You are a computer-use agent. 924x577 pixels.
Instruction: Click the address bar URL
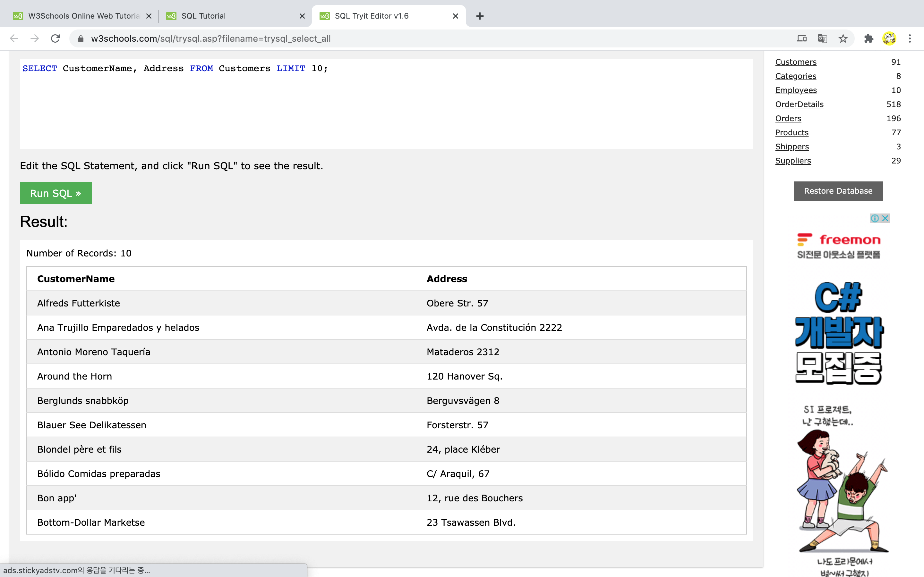(x=211, y=38)
